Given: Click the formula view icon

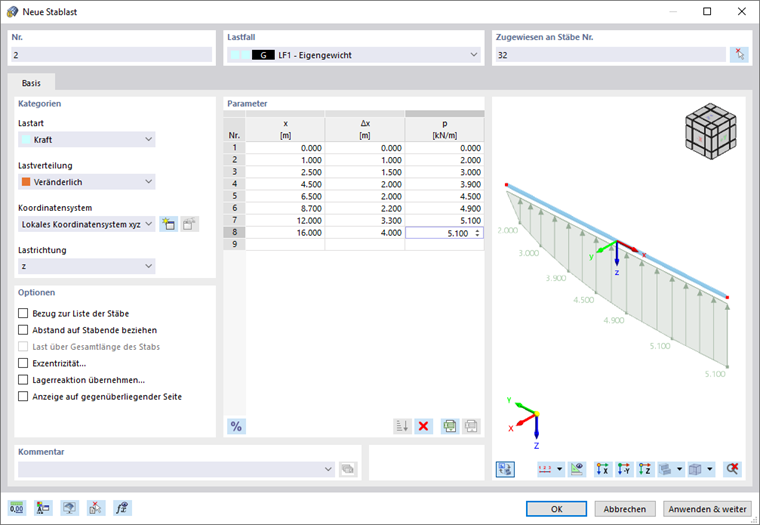Looking at the screenshot, I should tap(122, 508).
